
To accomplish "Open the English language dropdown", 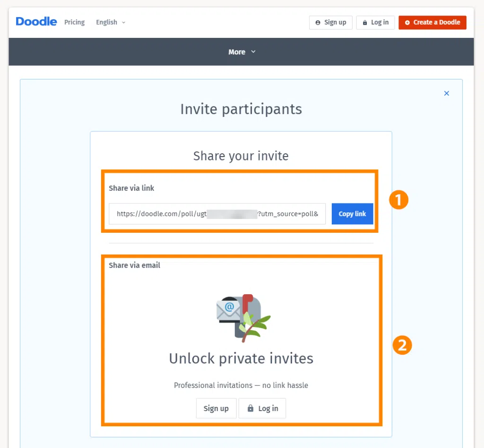I will (x=110, y=22).
